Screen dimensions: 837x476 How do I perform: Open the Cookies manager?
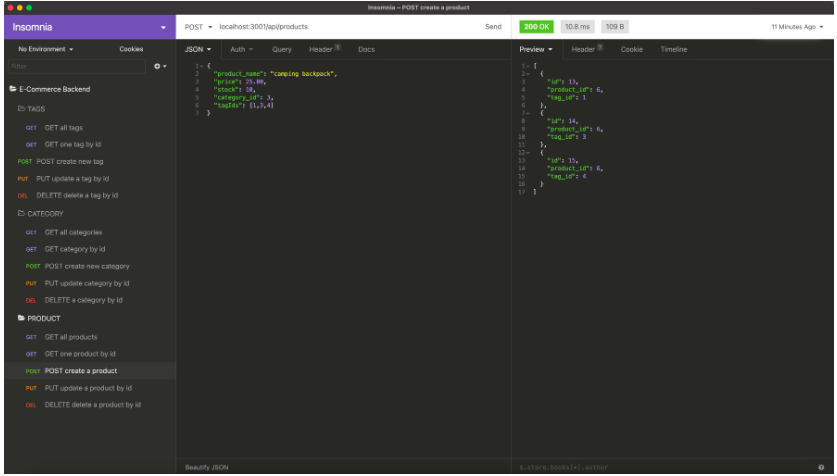click(x=131, y=49)
